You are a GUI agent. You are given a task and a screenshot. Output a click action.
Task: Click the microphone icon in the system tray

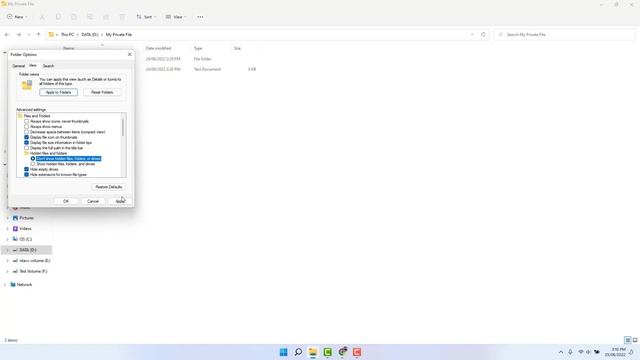[570, 352]
